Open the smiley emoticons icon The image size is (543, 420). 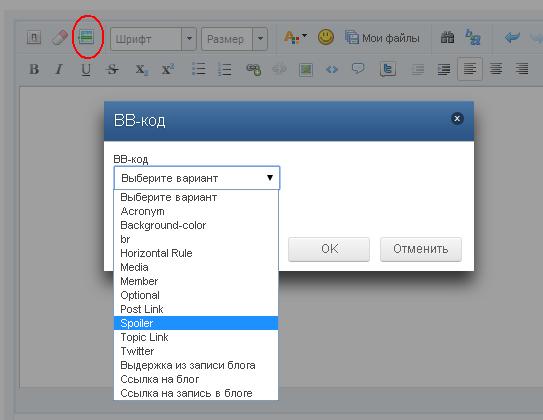click(x=326, y=37)
